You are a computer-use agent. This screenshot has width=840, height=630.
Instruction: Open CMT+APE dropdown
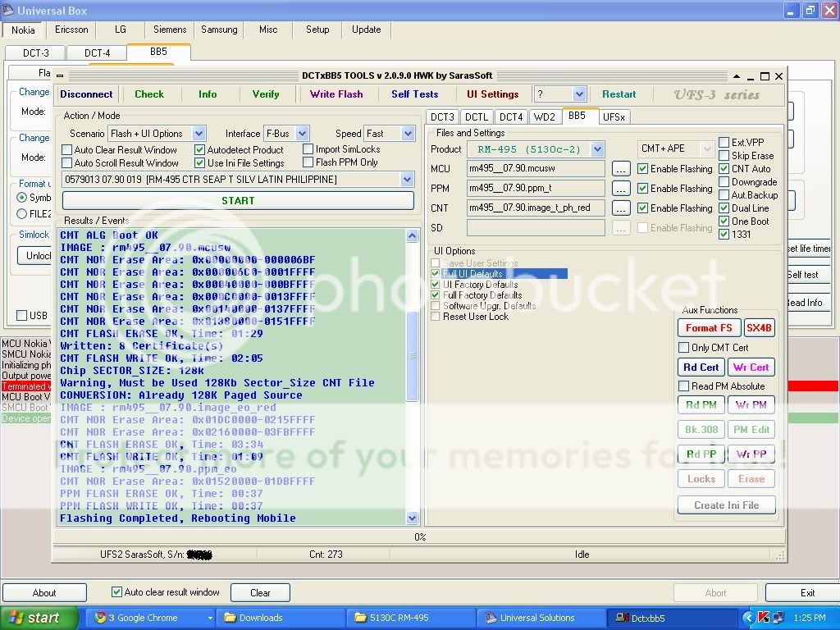click(707, 148)
